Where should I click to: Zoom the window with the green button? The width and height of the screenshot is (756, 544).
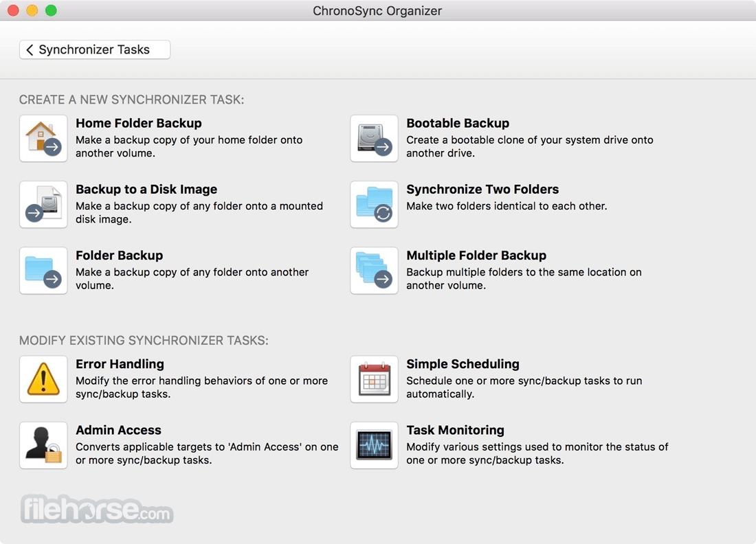coord(51,10)
